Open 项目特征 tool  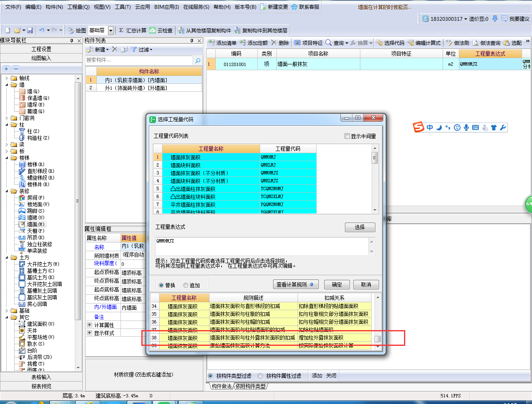308,43
